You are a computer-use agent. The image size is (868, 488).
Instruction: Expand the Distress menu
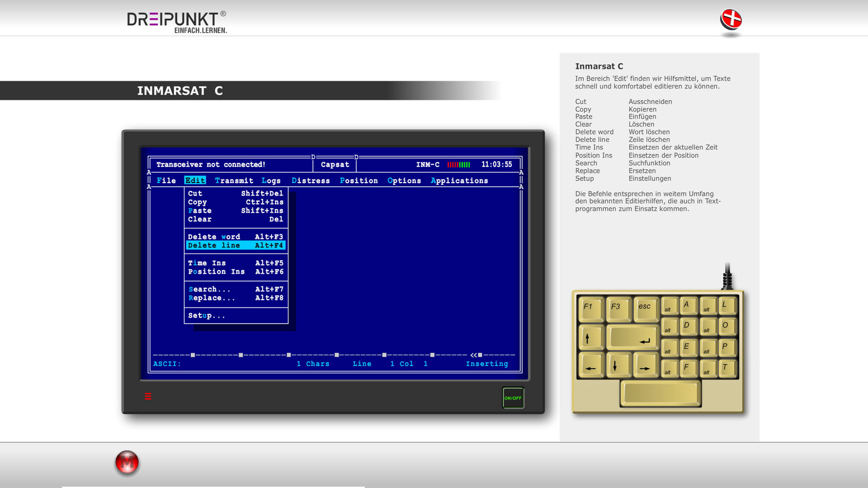click(310, 181)
